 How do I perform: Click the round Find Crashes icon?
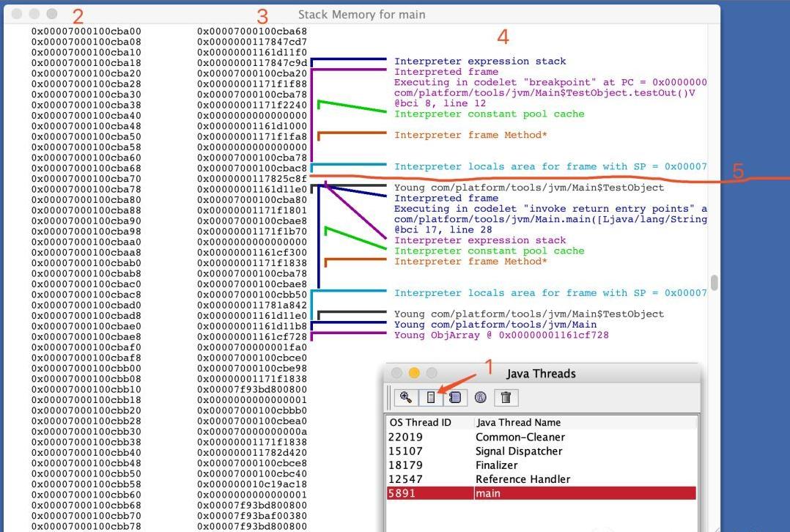point(481,397)
